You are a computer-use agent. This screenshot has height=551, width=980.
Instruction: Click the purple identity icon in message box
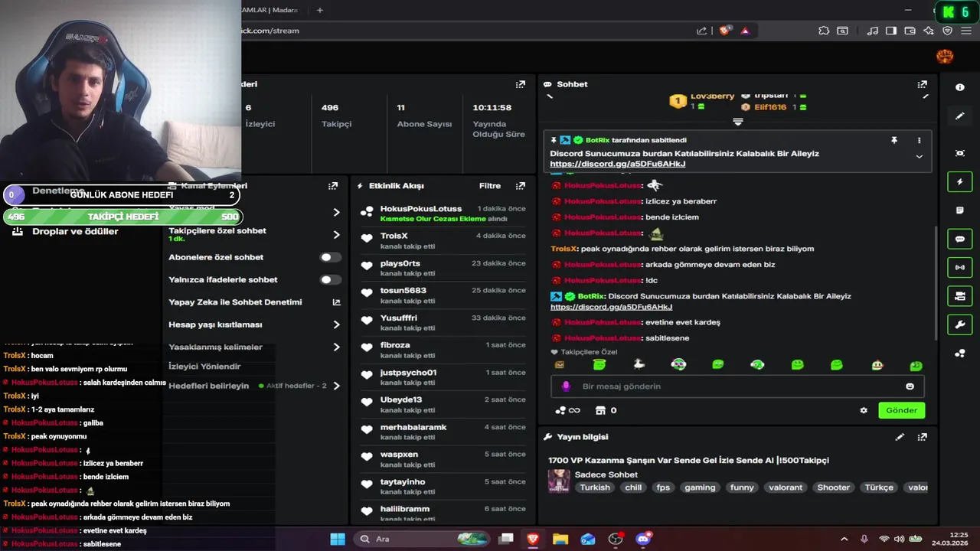coord(567,386)
